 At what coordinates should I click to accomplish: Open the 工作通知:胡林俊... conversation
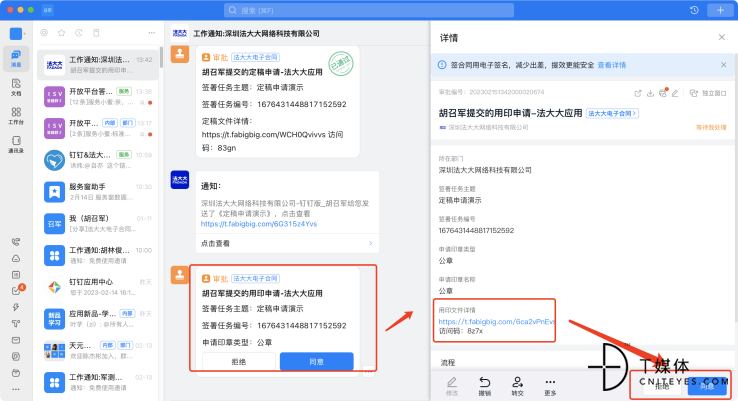point(98,256)
